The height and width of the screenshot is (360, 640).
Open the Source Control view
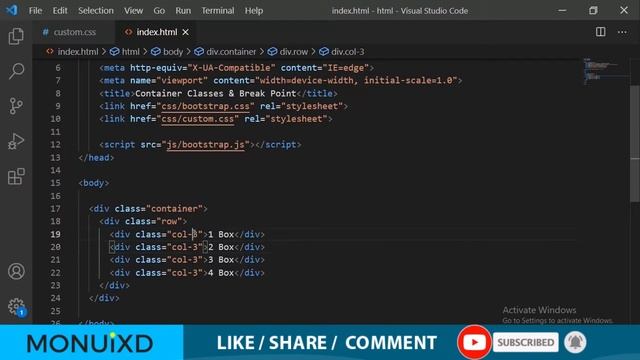(16, 106)
